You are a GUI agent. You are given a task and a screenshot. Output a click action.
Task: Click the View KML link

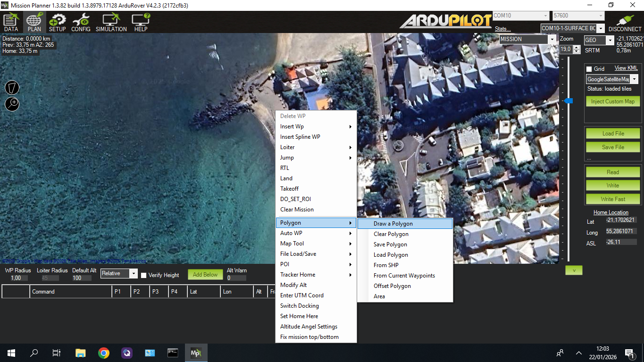point(626,68)
